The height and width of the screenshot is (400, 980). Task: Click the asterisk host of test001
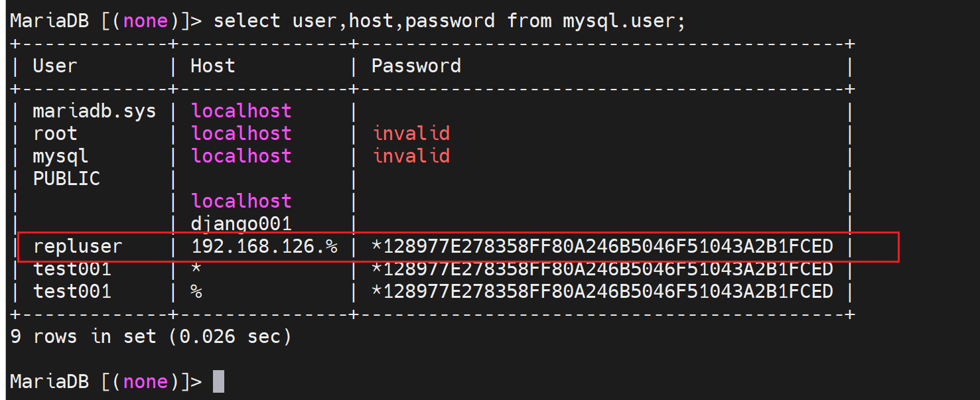pos(196,269)
